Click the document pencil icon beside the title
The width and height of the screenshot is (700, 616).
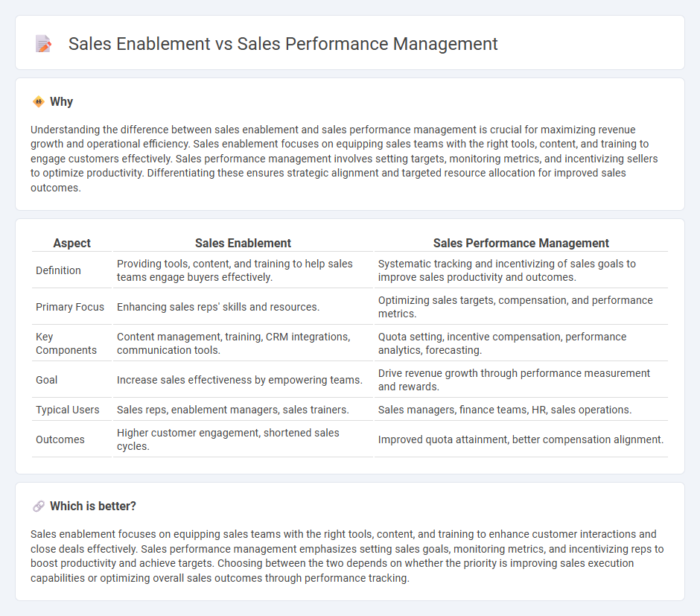[x=43, y=44]
